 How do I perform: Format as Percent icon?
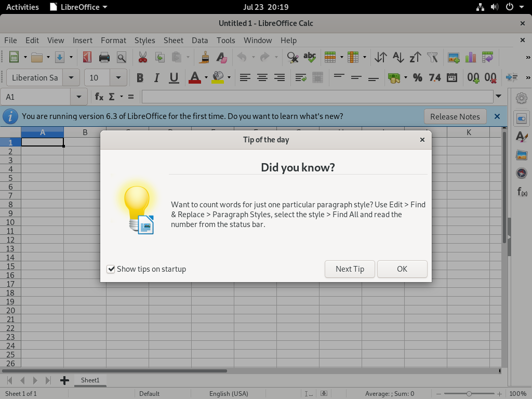coord(418,78)
